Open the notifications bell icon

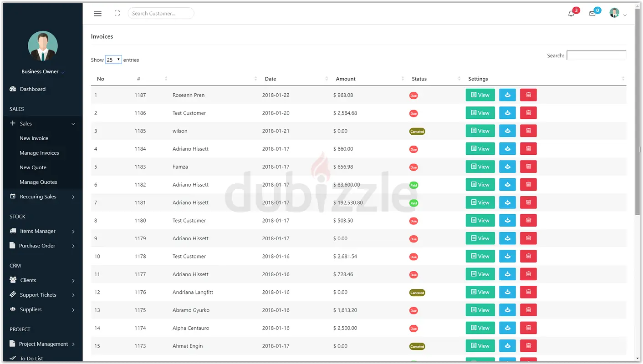click(x=571, y=14)
